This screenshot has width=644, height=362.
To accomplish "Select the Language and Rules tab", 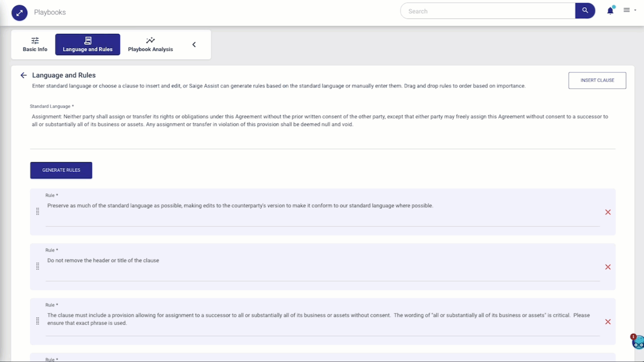I will tap(88, 45).
